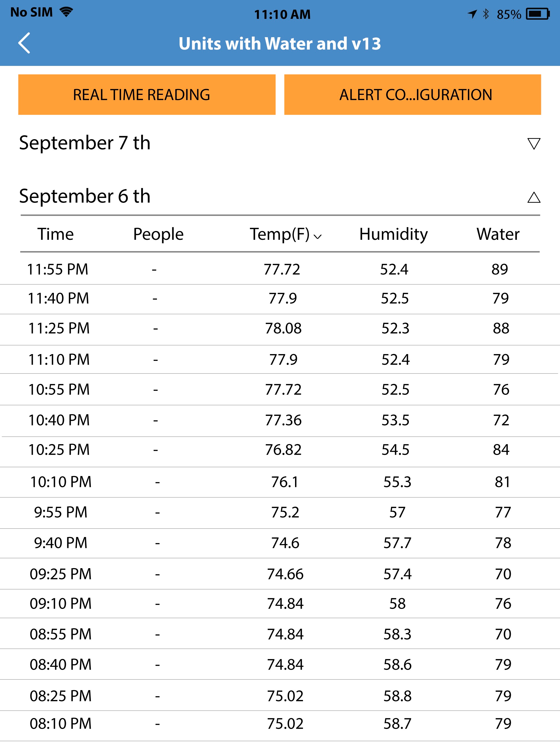Collapse the September 6 th section triangle
This screenshot has width=560, height=747.
[x=534, y=197]
